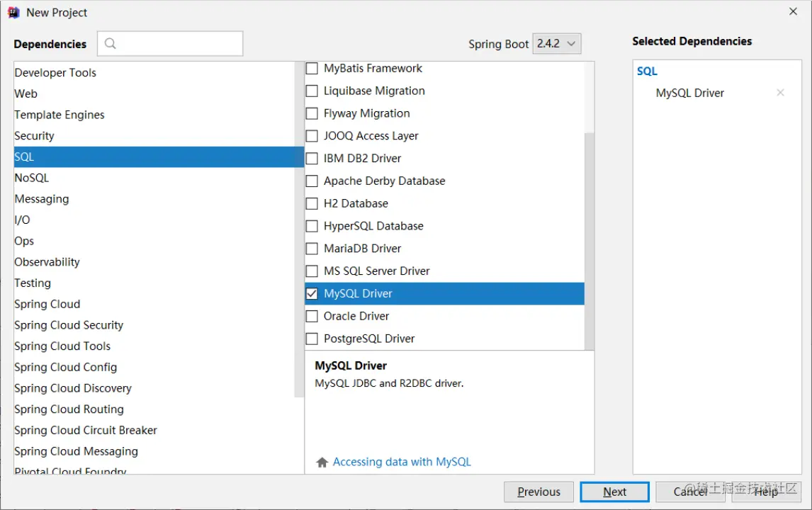The image size is (812, 510).
Task: Select Spring Cloud Discovery category
Action: click(154, 388)
